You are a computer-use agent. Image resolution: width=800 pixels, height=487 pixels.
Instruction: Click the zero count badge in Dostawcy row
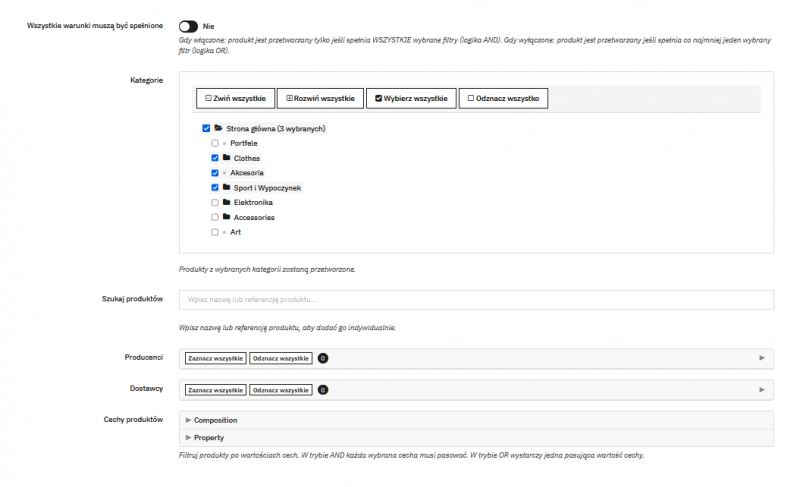point(323,390)
